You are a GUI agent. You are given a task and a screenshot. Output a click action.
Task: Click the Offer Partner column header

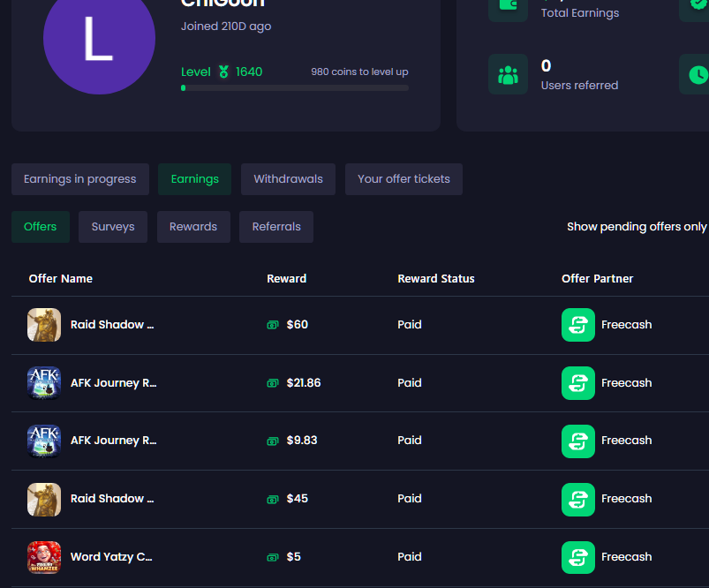point(598,279)
